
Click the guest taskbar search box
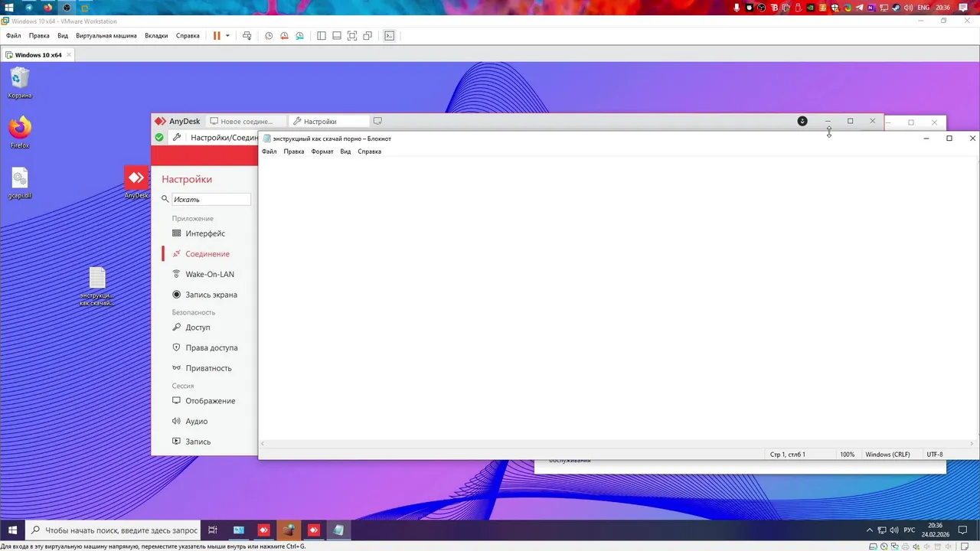(113, 530)
